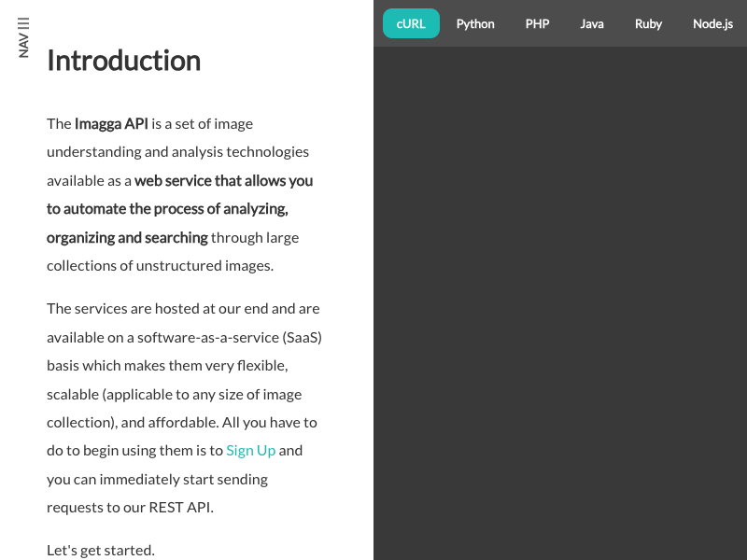Select the cURL language tab

tap(411, 23)
